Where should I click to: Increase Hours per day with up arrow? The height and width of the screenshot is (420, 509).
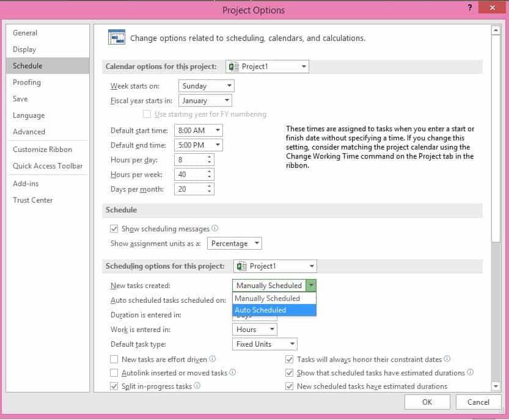[x=210, y=156]
